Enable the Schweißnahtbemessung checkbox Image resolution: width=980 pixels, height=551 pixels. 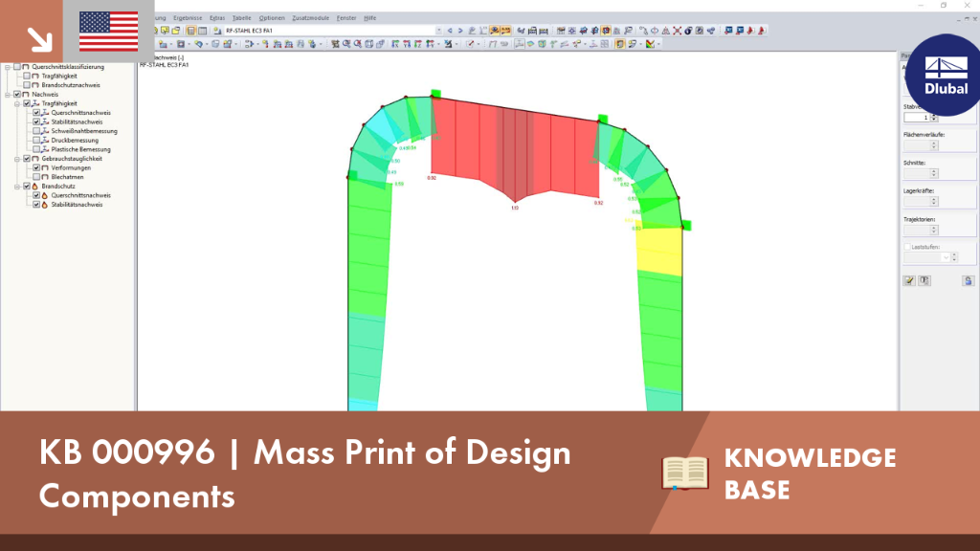(36, 131)
